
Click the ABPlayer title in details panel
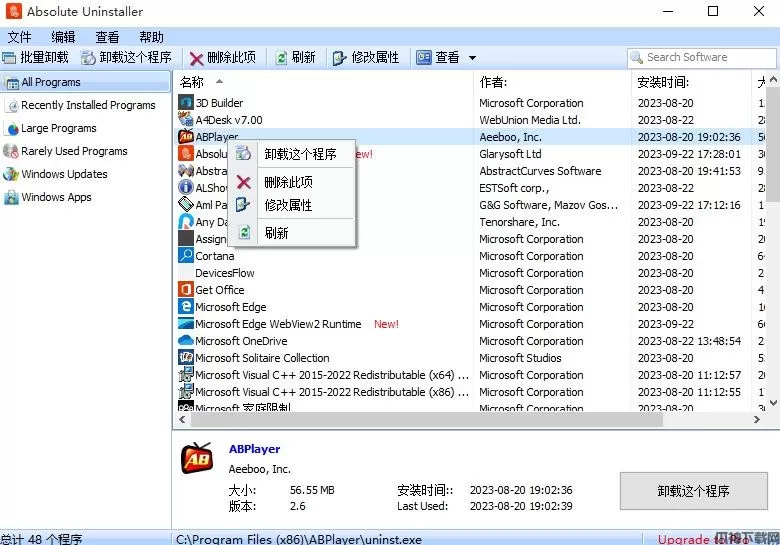tap(254, 449)
